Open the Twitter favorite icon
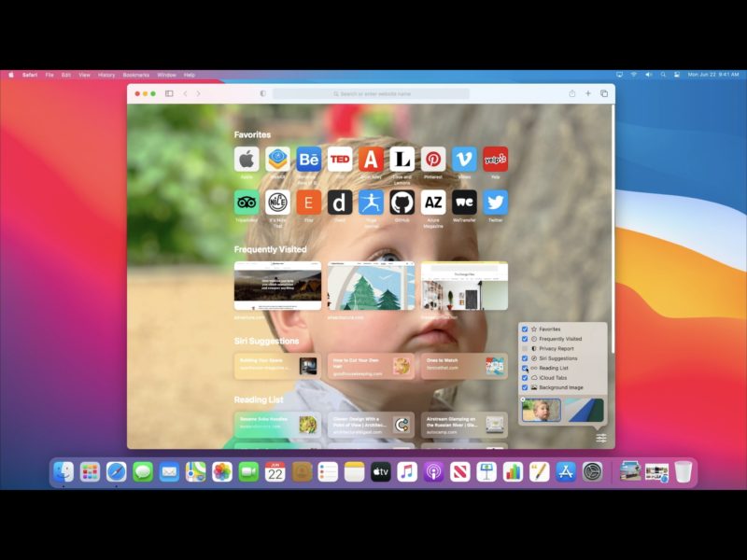The height and width of the screenshot is (560, 747). click(496, 203)
